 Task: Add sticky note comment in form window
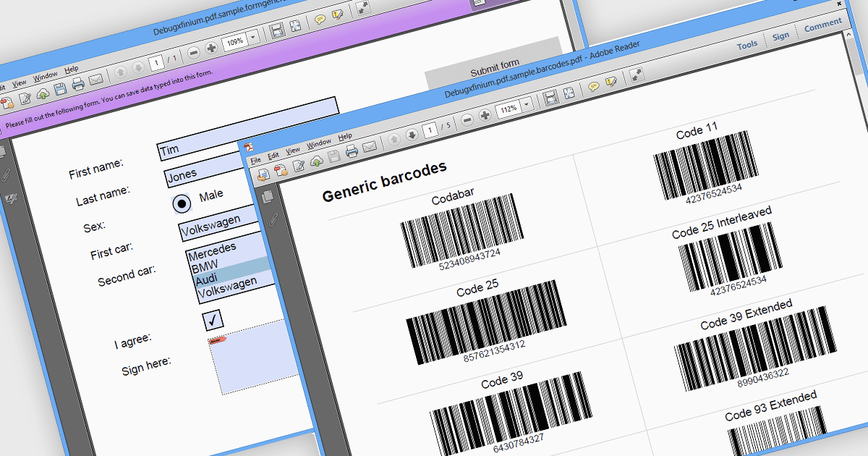(320, 20)
